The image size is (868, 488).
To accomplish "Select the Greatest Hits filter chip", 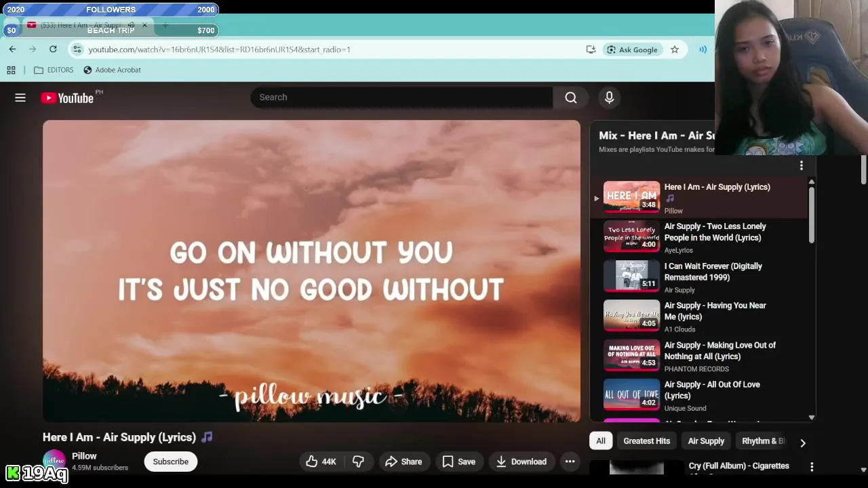I will pos(646,441).
